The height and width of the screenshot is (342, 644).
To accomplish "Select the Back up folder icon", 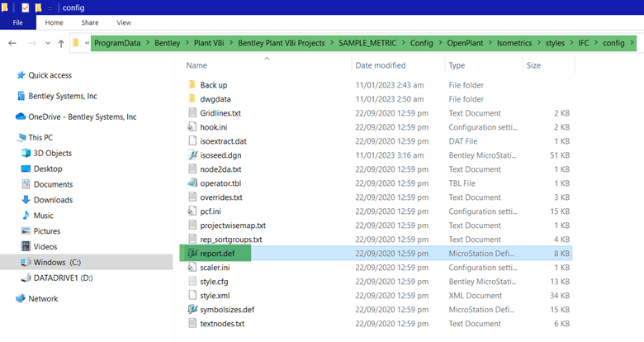I will coord(192,85).
